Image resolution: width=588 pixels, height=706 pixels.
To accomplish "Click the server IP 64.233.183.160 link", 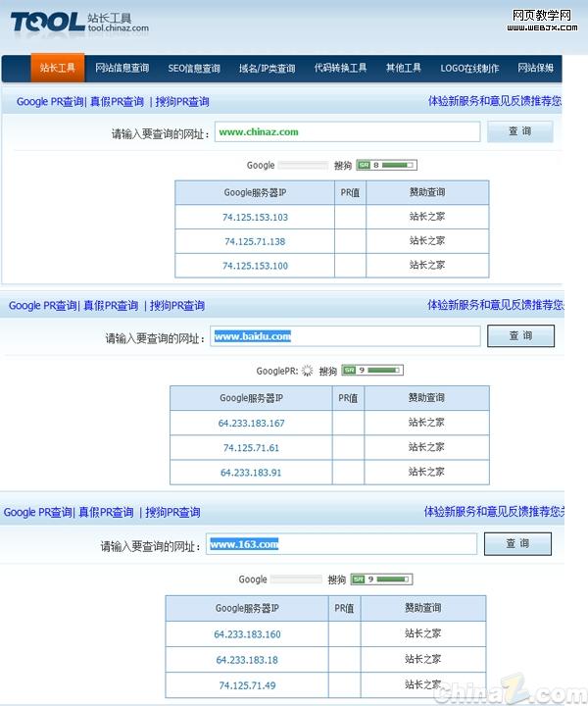I will (247, 633).
